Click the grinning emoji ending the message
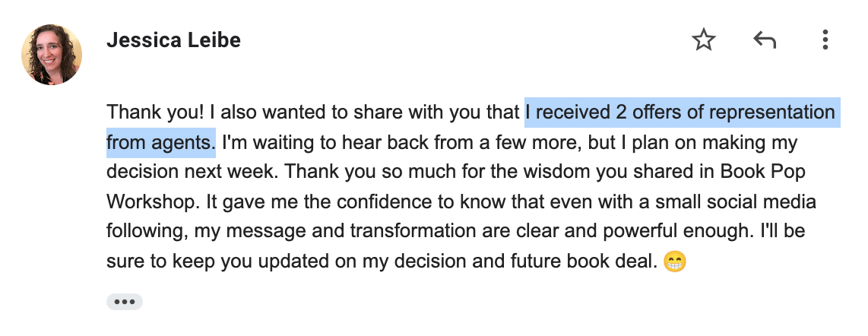868x336 pixels. pyautogui.click(x=674, y=261)
